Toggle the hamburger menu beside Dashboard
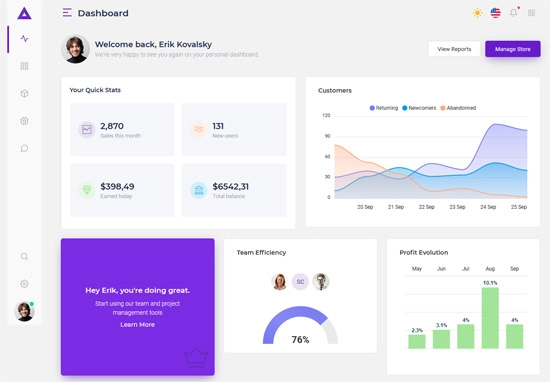Screen dimensions: 550x382 pos(67,13)
